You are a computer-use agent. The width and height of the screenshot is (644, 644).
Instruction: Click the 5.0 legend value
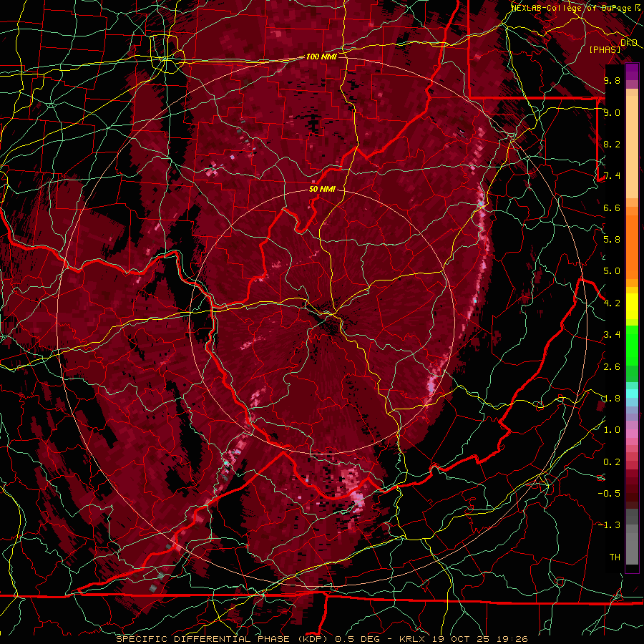click(x=612, y=271)
